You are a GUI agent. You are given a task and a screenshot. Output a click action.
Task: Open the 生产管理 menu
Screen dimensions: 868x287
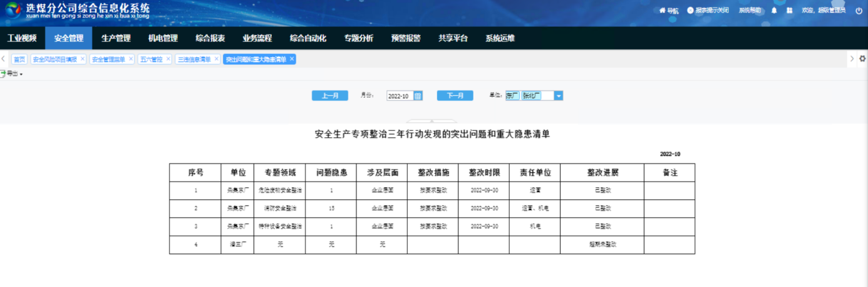coord(116,38)
